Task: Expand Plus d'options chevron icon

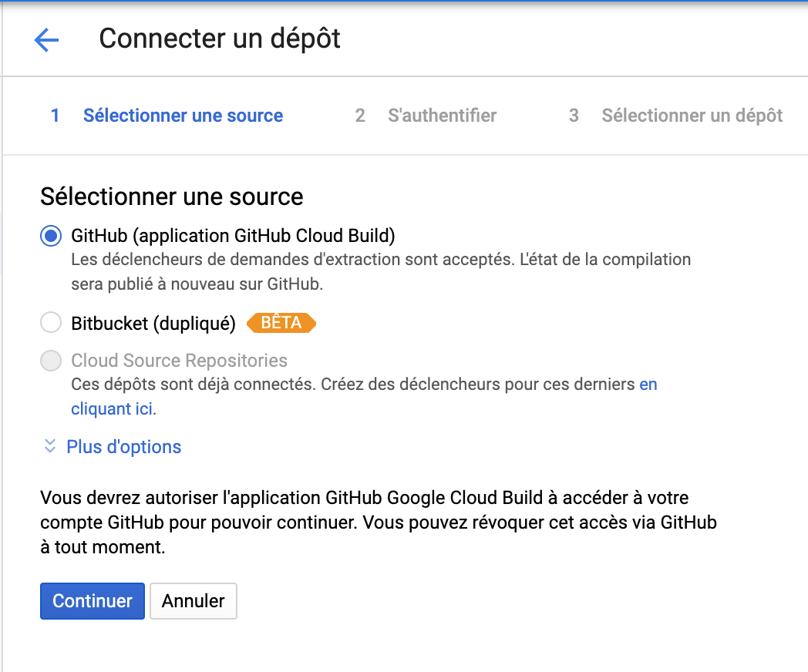Action: (50, 446)
